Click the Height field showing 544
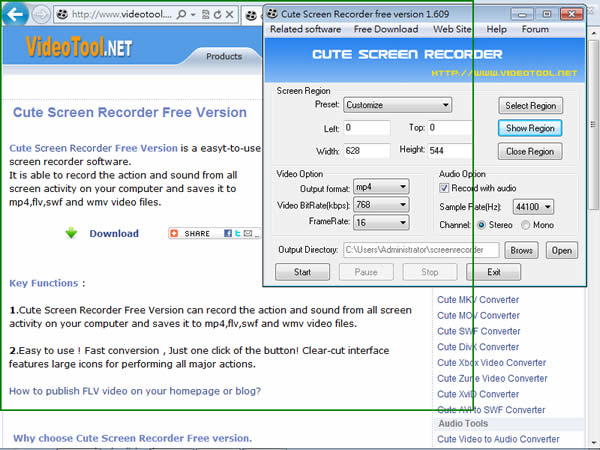This screenshot has width=600, height=450. [450, 151]
